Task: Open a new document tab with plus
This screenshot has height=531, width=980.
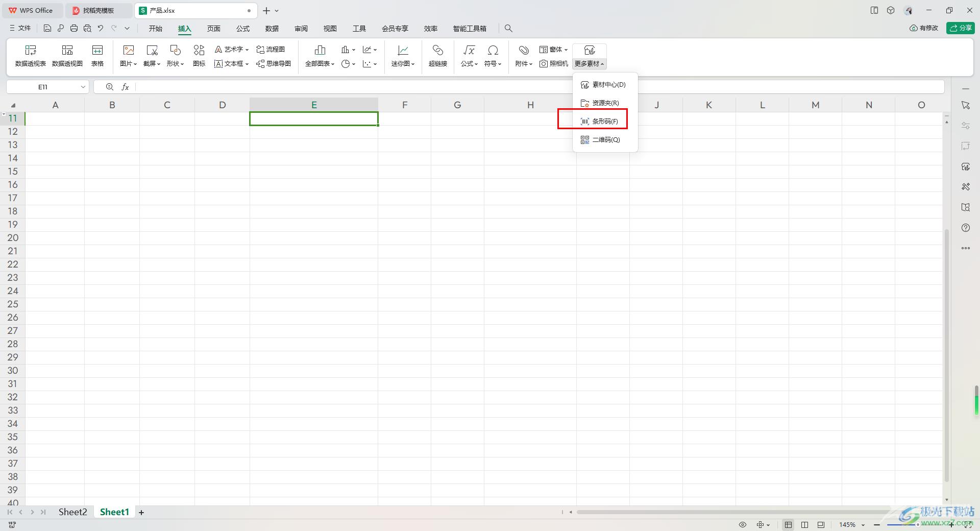Action: (266, 11)
